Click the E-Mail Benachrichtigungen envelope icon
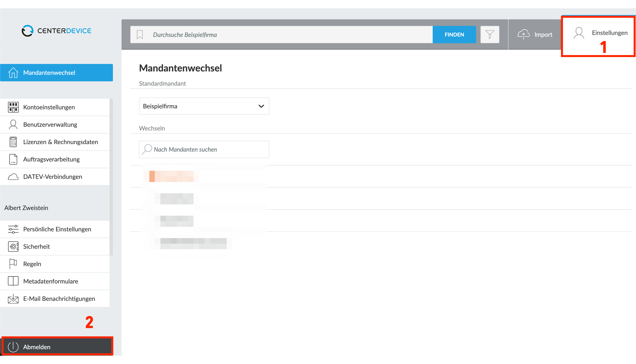Screen dimensions: 636x364 tap(13, 298)
